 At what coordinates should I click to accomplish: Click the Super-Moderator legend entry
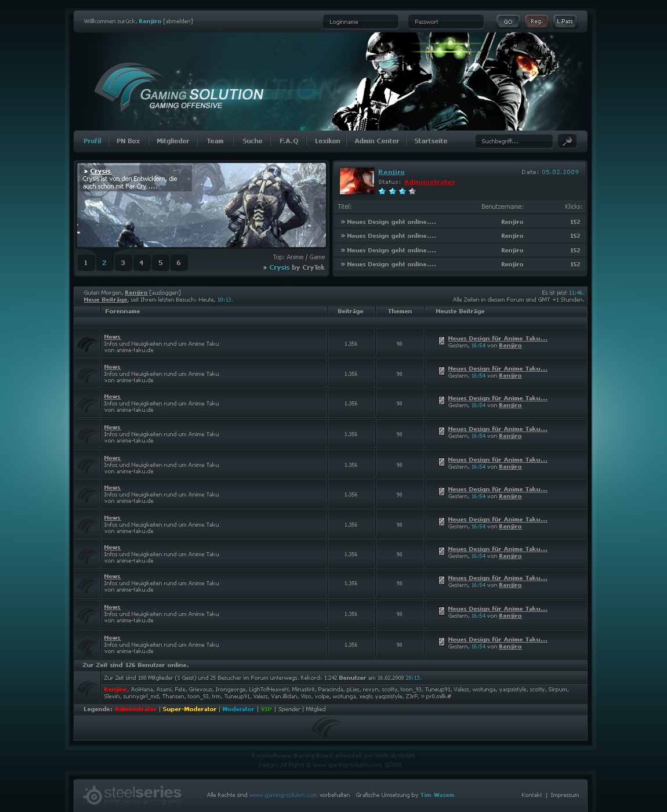pos(189,709)
